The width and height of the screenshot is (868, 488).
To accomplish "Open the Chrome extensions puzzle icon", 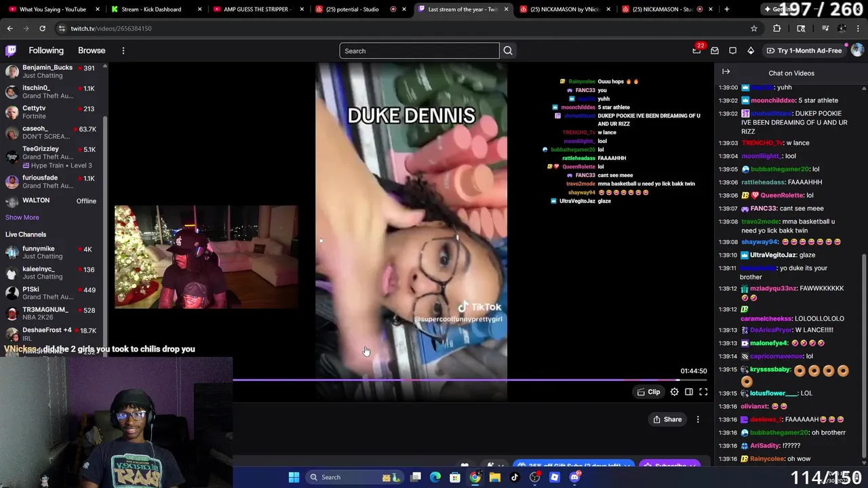I will pyautogui.click(x=777, y=28).
